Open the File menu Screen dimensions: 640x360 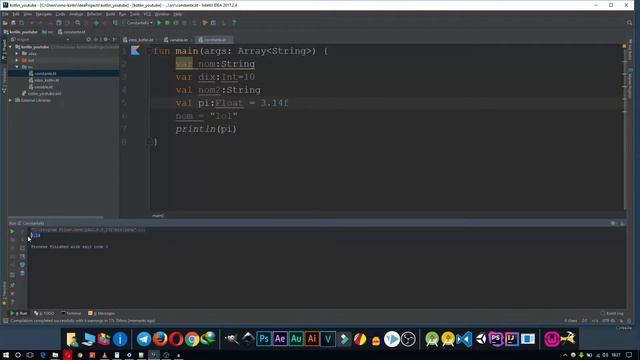(x=5, y=14)
